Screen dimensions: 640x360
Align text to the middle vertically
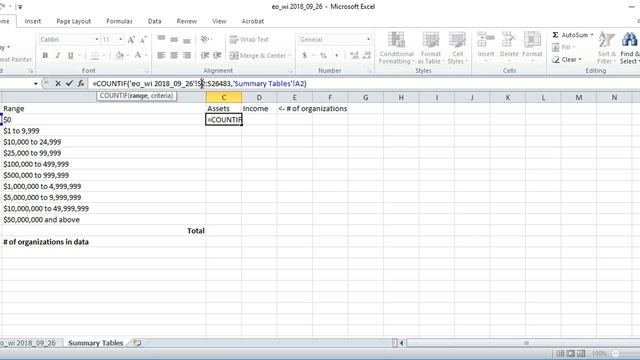click(x=174, y=40)
